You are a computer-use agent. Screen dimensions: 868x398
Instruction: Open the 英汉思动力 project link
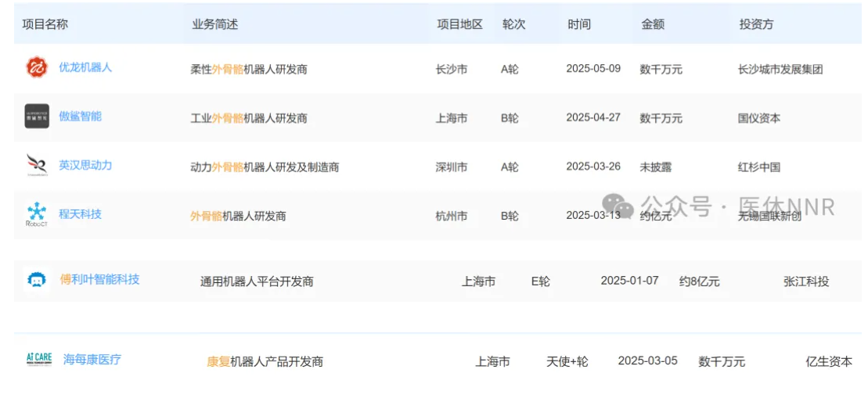point(86,165)
